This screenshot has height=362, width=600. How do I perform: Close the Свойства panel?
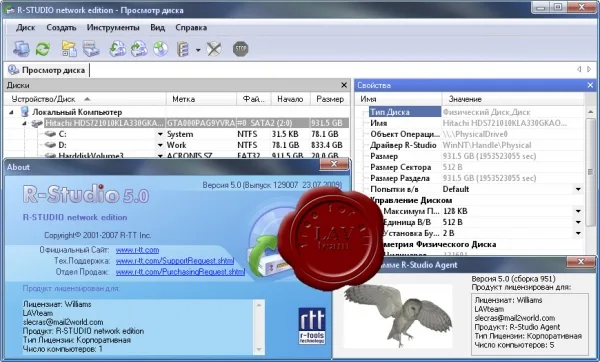(x=590, y=85)
